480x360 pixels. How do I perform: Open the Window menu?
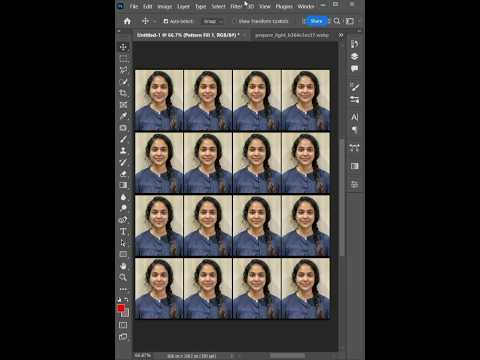tap(306, 6)
